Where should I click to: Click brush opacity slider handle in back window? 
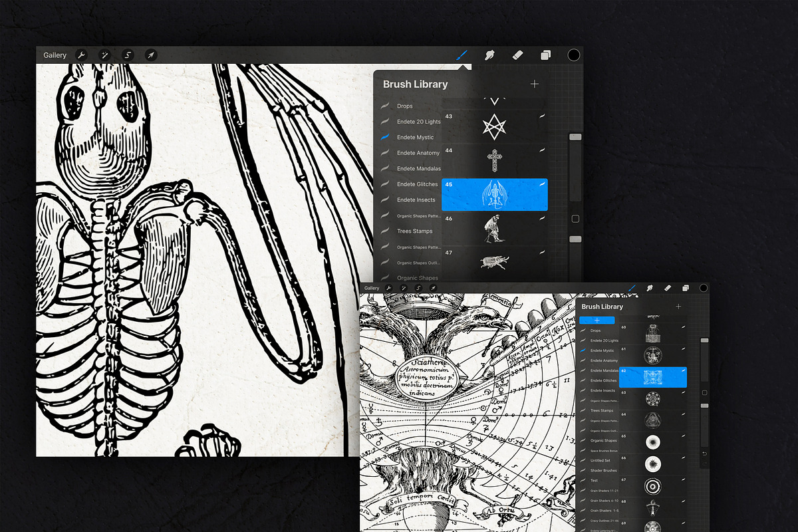575,239
